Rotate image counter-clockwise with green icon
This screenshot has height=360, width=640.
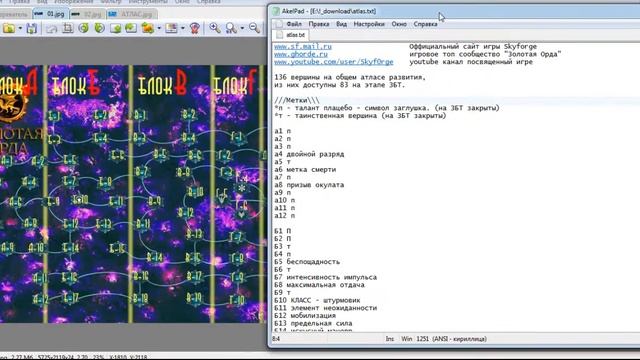(x=84, y=28)
